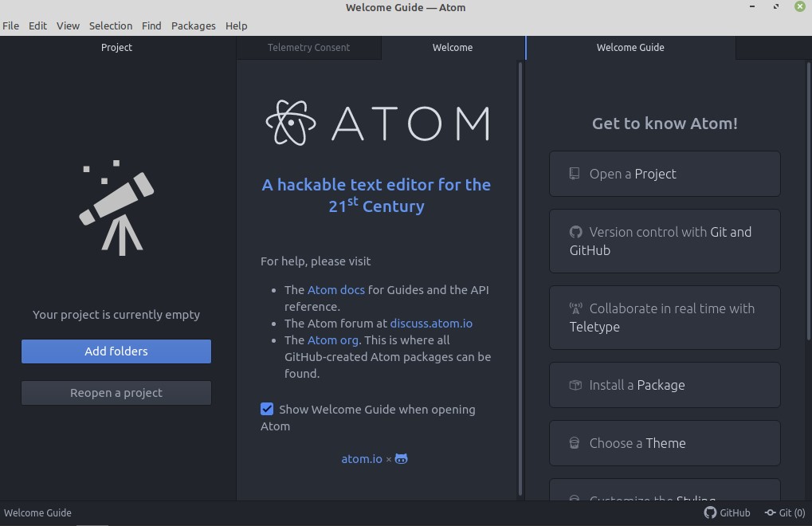Image resolution: width=812 pixels, height=526 pixels.
Task: Click the Atom logo icon
Action: (285, 123)
